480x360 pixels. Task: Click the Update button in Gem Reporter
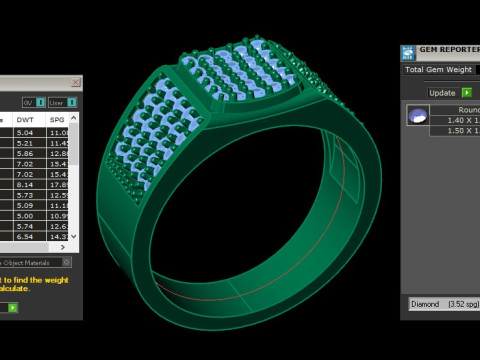click(x=442, y=93)
